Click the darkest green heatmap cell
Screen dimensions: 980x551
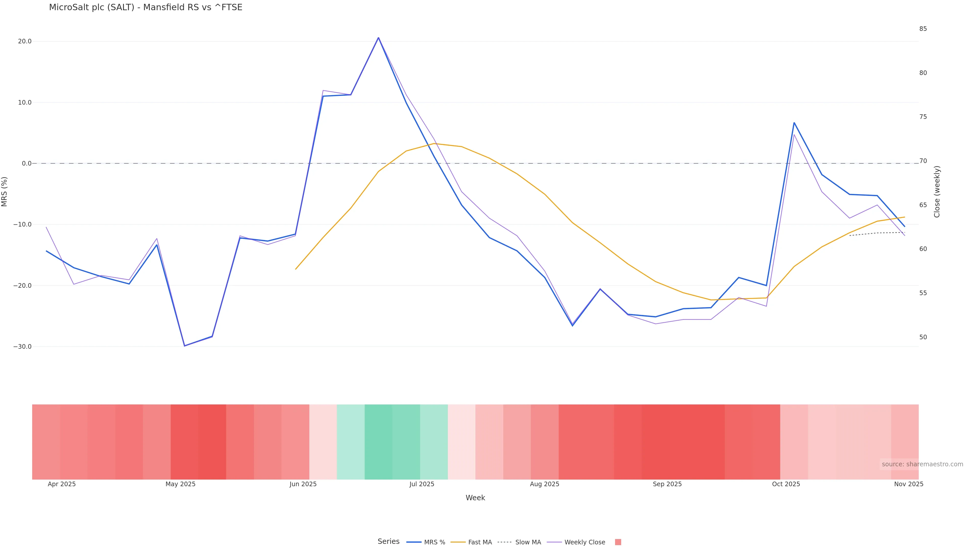click(378, 442)
